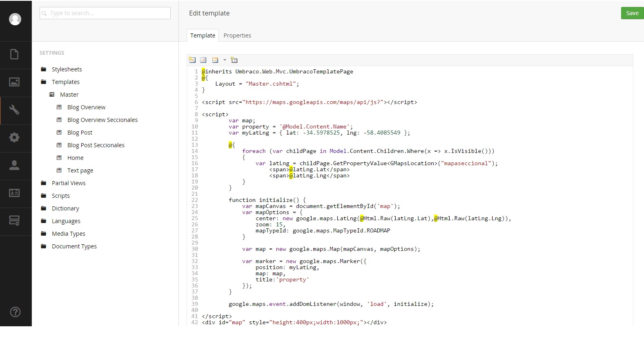Switch to the Properties tab
This screenshot has width=644, height=343.
237,35
